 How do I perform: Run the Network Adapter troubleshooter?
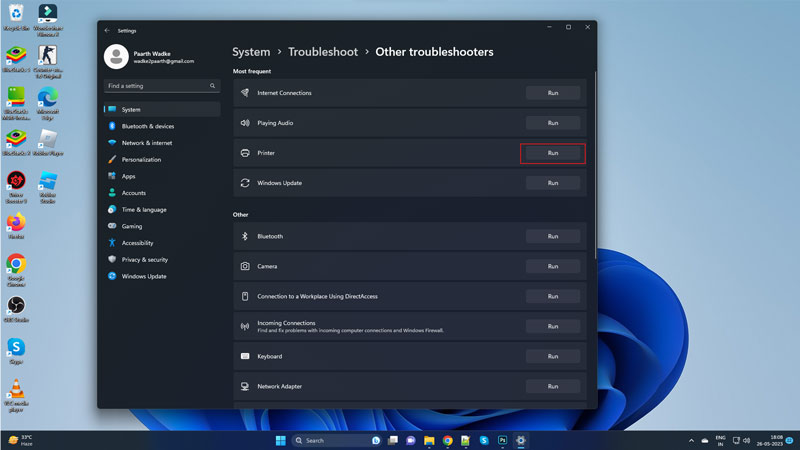pos(553,386)
